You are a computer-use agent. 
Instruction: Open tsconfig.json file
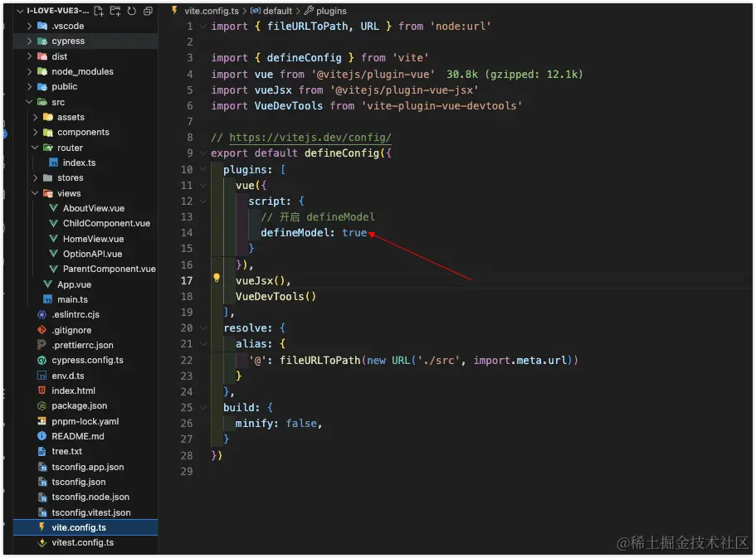coord(79,482)
